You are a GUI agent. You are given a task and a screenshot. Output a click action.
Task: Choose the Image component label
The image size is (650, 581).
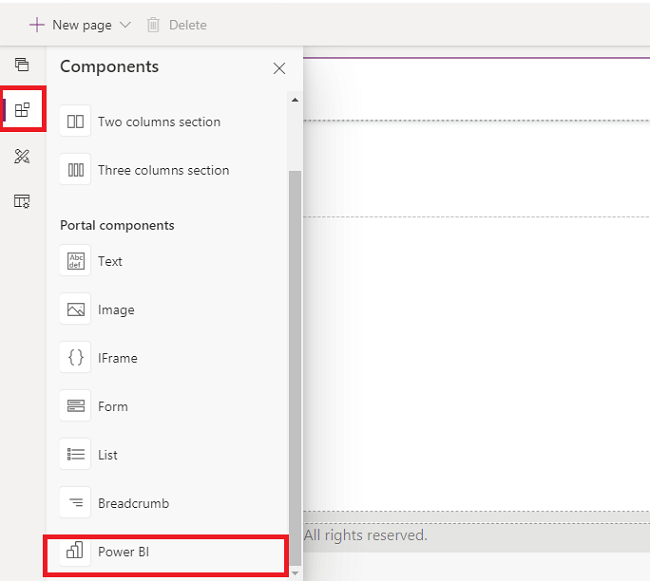click(x=116, y=310)
